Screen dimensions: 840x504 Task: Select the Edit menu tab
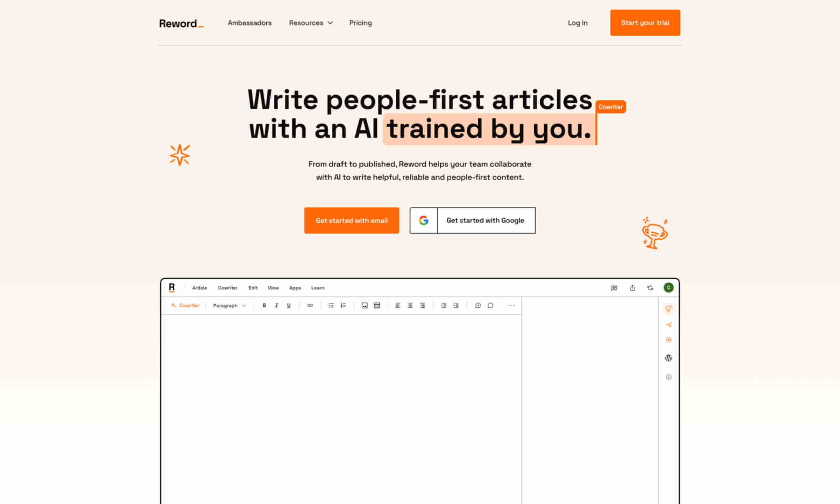coord(252,287)
